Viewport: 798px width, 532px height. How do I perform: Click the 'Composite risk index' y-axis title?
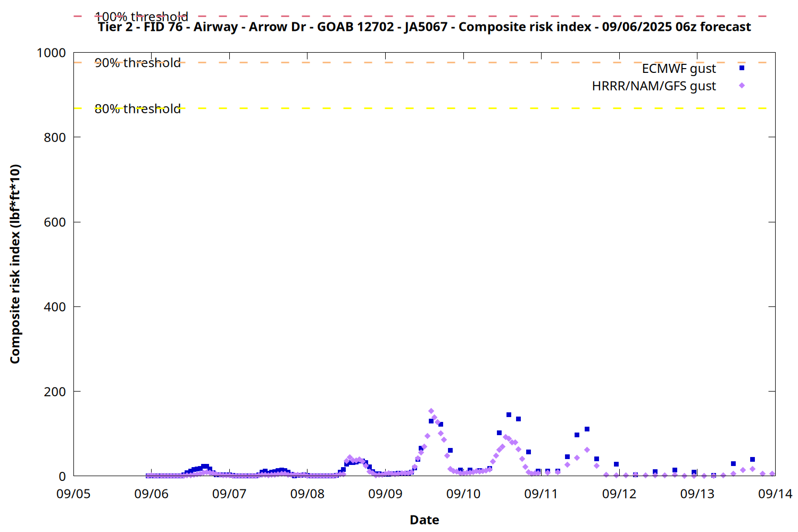pyautogui.click(x=15, y=264)
